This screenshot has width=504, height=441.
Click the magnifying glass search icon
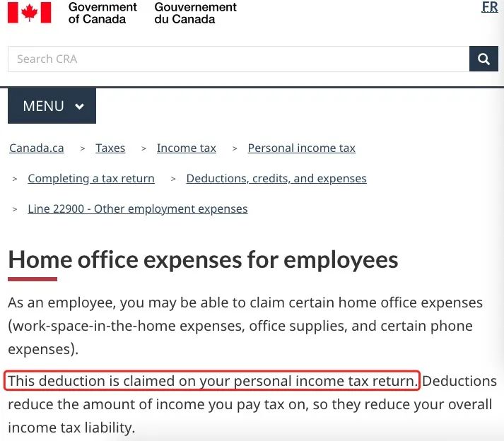point(484,59)
